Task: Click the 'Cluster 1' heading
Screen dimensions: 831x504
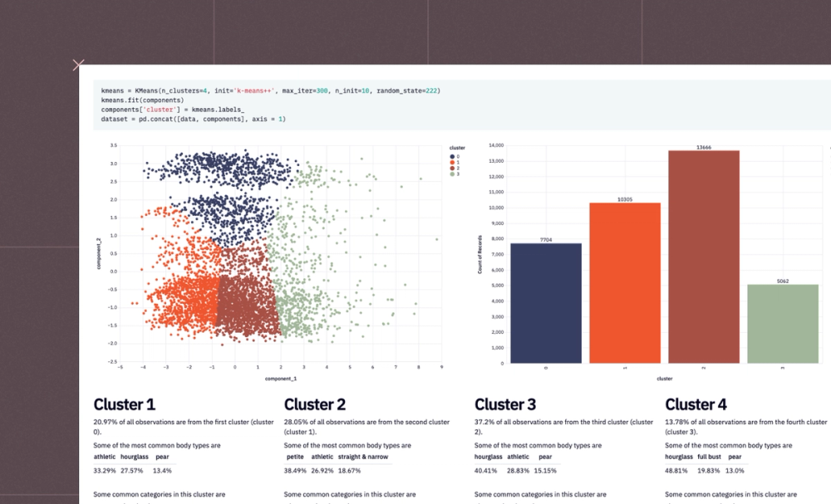Action: coord(125,404)
